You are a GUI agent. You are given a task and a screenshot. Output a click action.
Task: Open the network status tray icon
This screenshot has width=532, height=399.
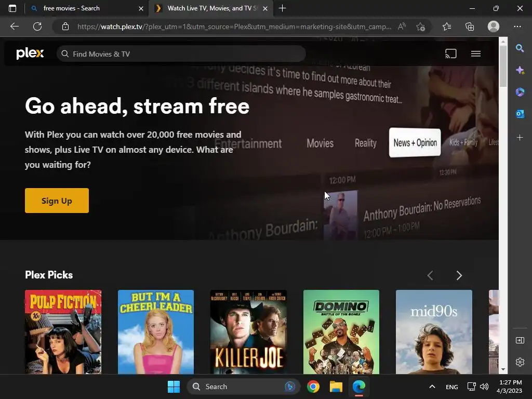point(471,387)
